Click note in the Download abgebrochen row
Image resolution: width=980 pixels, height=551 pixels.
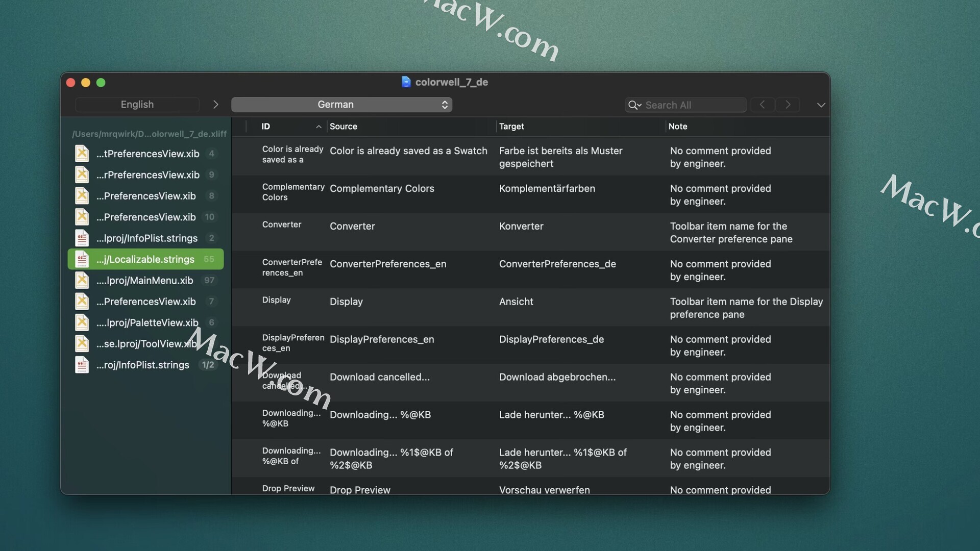point(720,384)
